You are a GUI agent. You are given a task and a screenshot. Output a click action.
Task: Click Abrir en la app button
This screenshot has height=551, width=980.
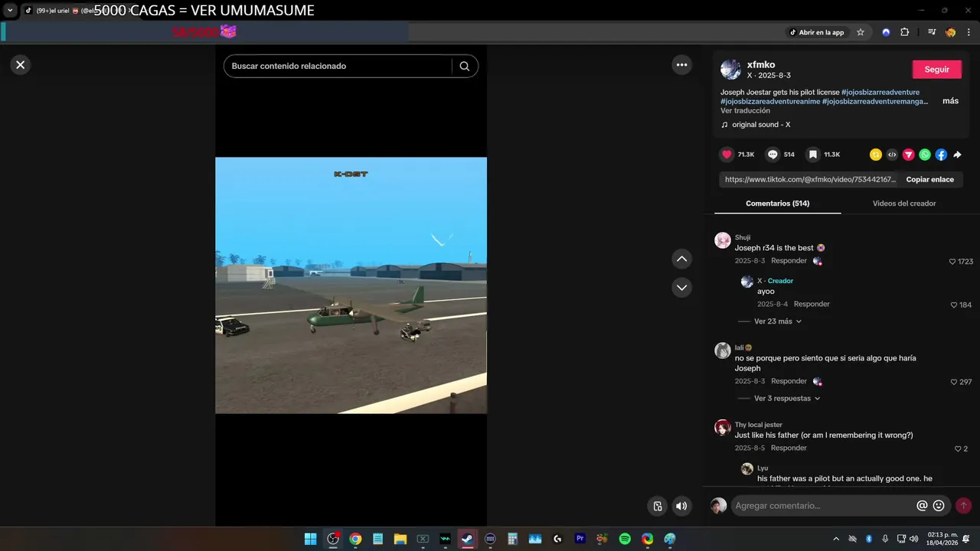click(x=817, y=32)
